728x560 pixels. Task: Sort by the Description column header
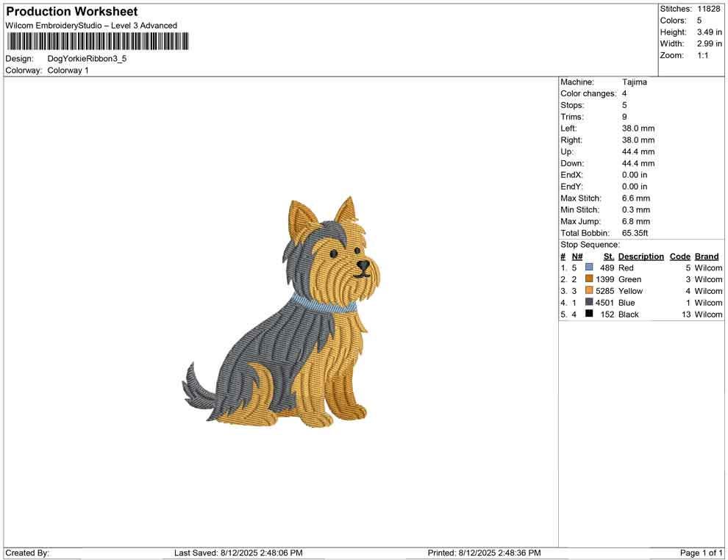click(x=640, y=256)
